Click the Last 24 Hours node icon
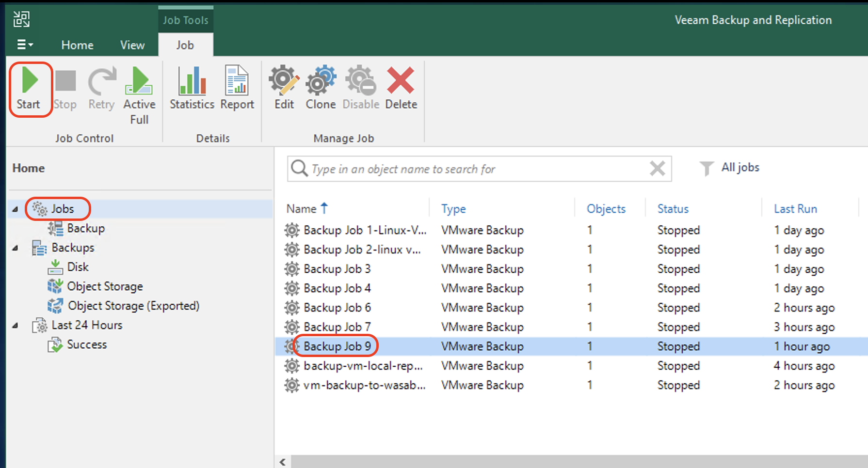The height and width of the screenshot is (468, 868). pyautogui.click(x=39, y=325)
